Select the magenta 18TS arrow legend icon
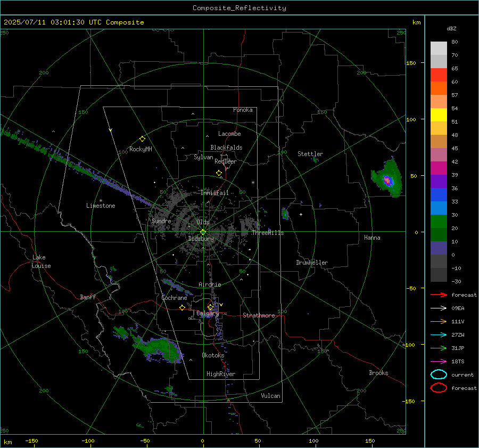This screenshot has width=479, height=448. tap(439, 362)
